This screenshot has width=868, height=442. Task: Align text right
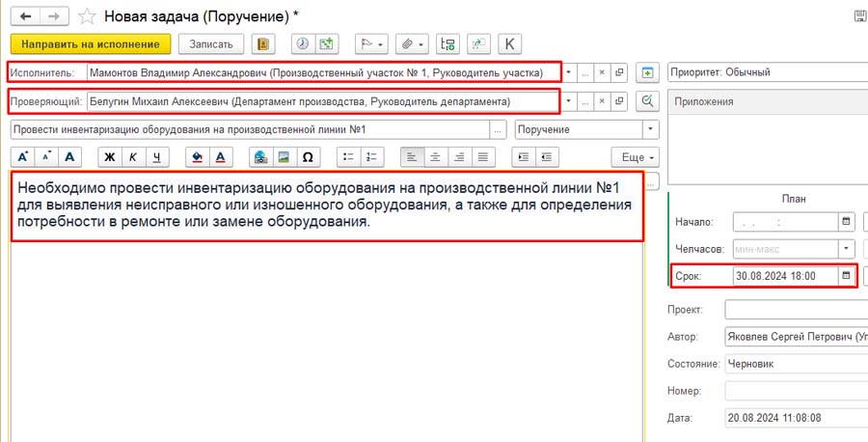click(x=459, y=157)
